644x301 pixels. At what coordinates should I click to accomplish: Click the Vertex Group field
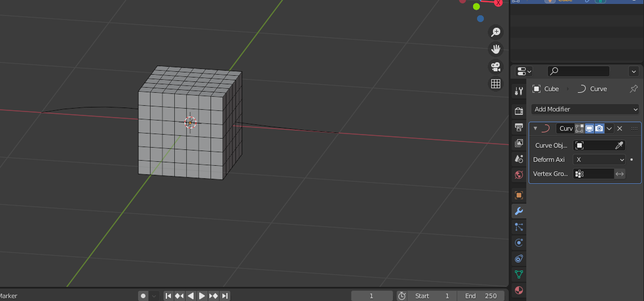click(x=594, y=174)
